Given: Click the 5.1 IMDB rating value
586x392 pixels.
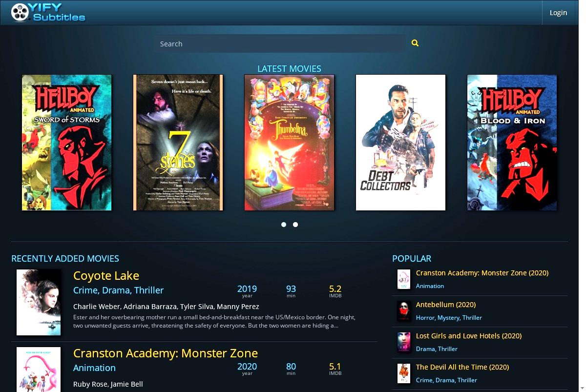Looking at the screenshot, I should [335, 366].
